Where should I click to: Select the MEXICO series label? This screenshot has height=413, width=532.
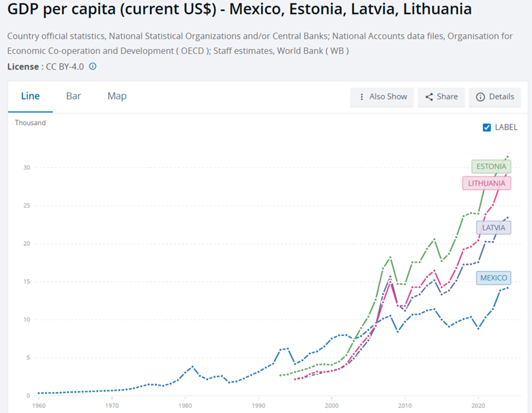pos(493,278)
